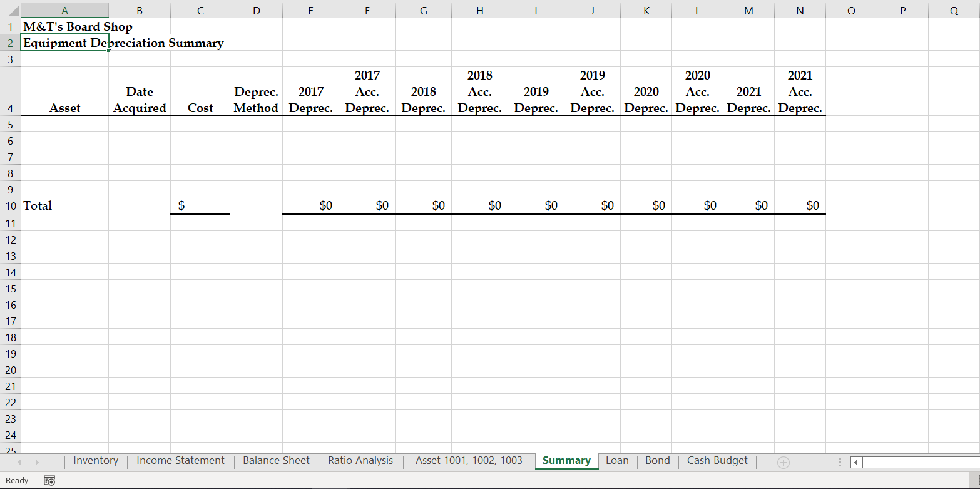Viewport: 980px width, 489px height.
Task: Open the Income Statement sheet tab
Action: pos(180,461)
